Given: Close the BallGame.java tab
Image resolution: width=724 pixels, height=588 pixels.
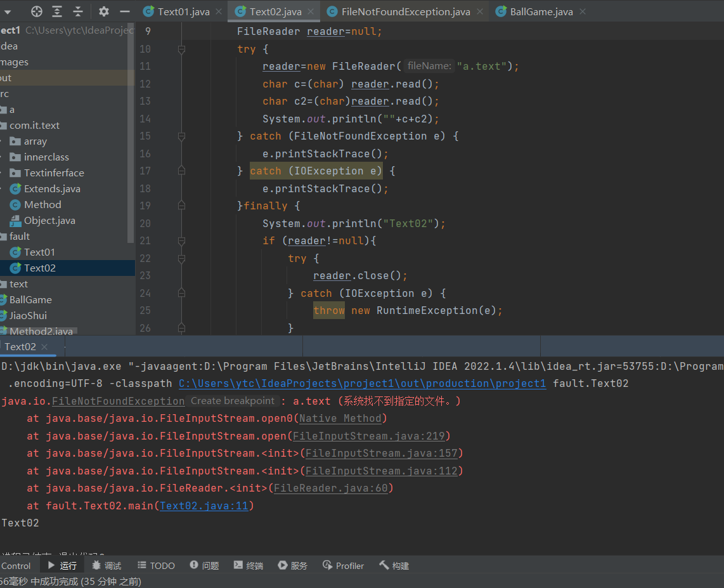Looking at the screenshot, I should coord(583,11).
